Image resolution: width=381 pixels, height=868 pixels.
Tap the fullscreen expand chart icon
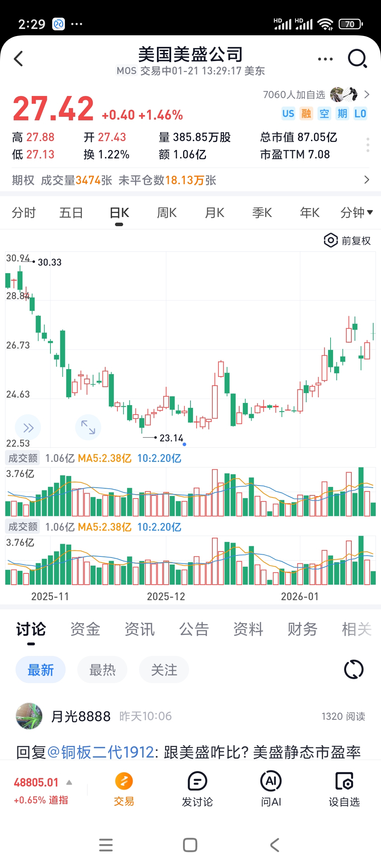(88, 427)
